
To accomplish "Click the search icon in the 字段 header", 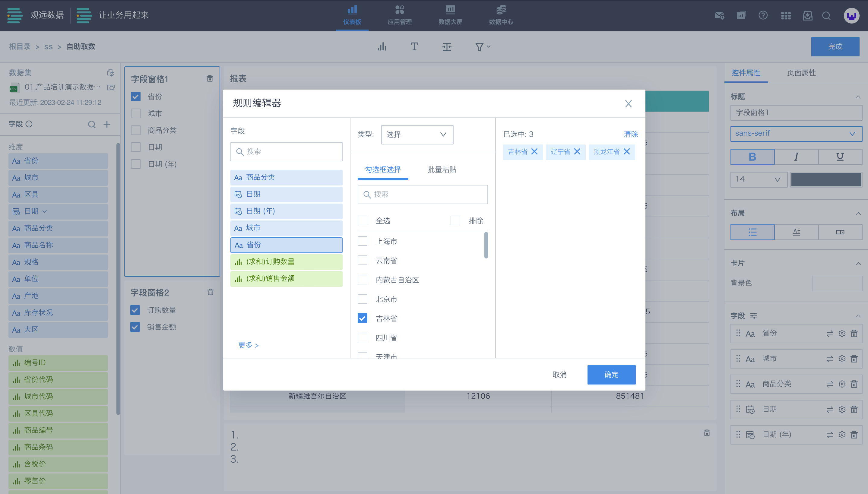I will pyautogui.click(x=92, y=124).
